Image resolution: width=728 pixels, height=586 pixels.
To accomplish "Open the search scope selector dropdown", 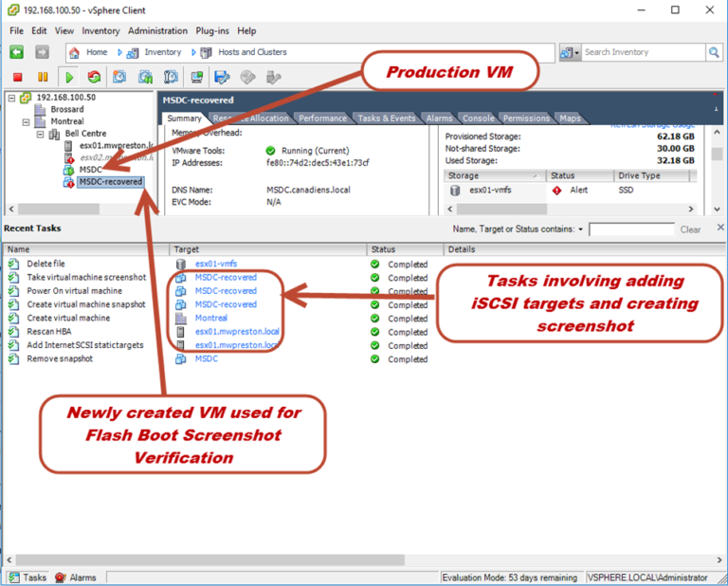I will tap(570, 52).
